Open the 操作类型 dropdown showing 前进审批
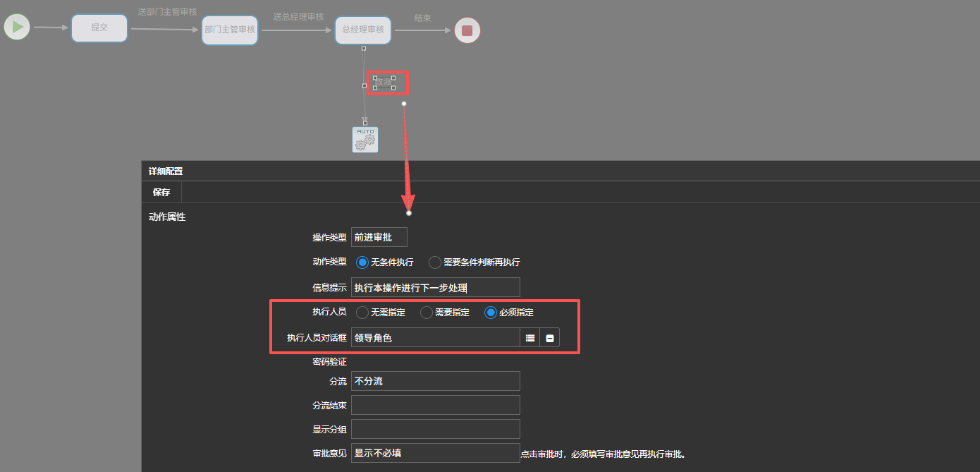Viewport: 980px width, 472px height. [379, 238]
